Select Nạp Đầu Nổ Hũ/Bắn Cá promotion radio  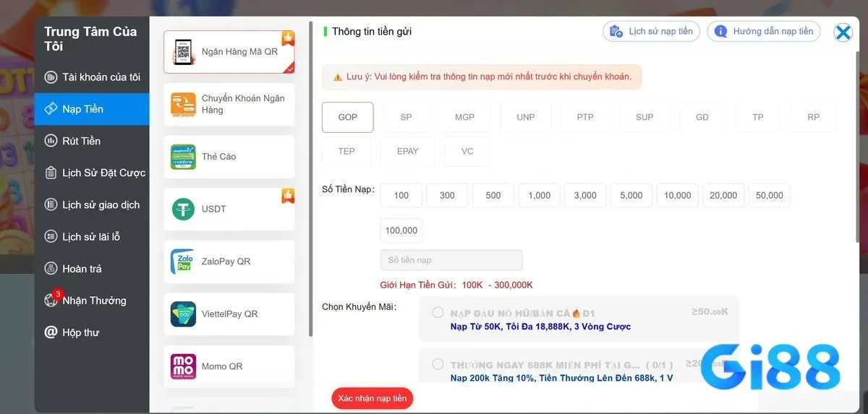438,313
